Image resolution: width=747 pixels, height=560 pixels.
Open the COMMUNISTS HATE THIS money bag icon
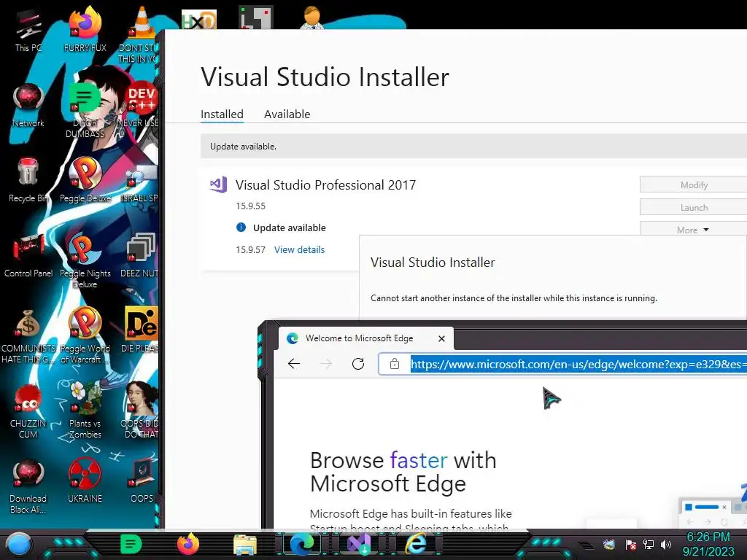point(28,335)
